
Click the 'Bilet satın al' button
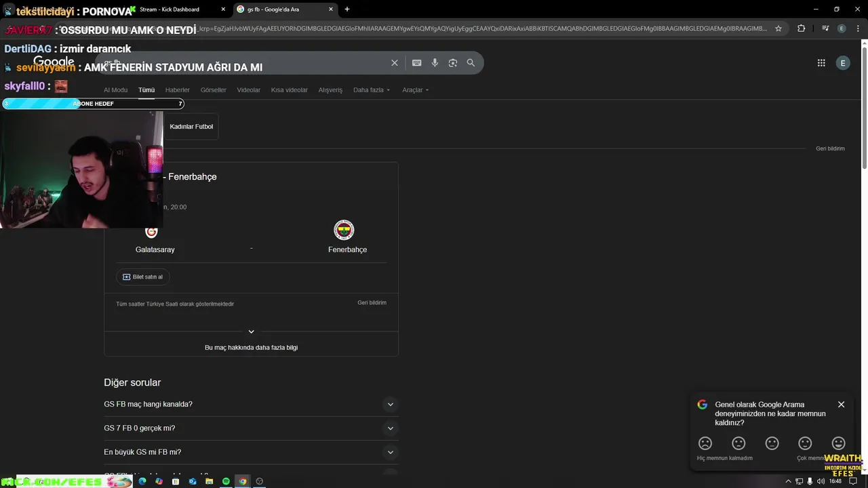tap(143, 277)
